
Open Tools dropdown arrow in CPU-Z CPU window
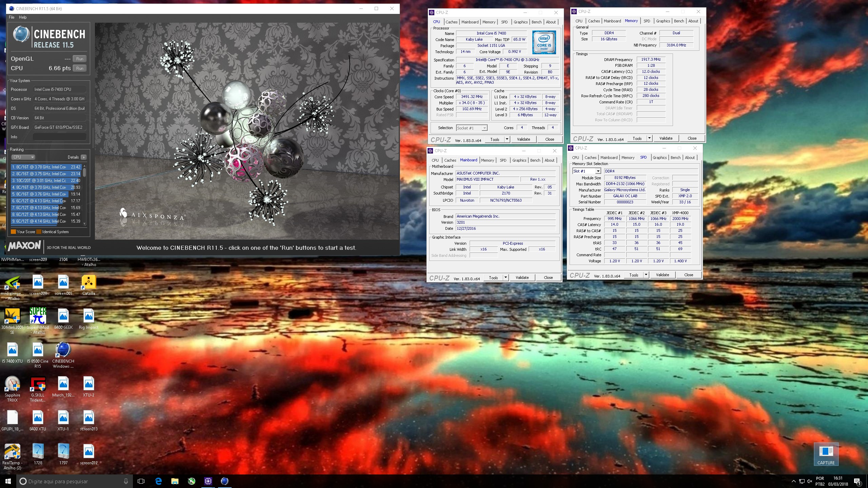tap(507, 139)
